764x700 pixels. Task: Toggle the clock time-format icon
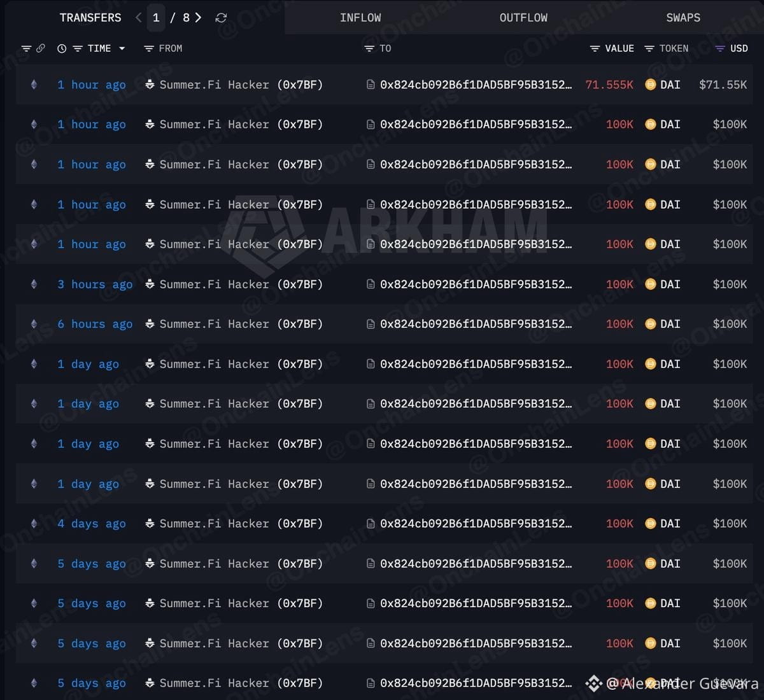click(62, 48)
